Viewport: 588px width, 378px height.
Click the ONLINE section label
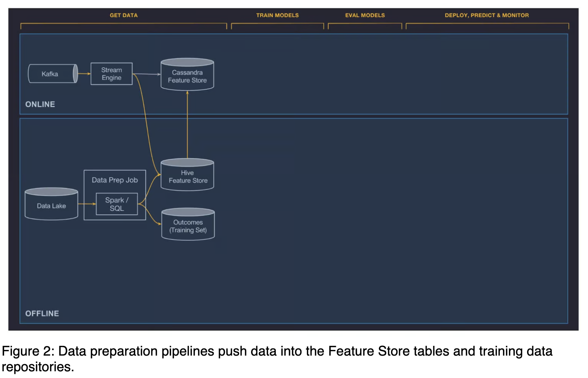pyautogui.click(x=40, y=104)
